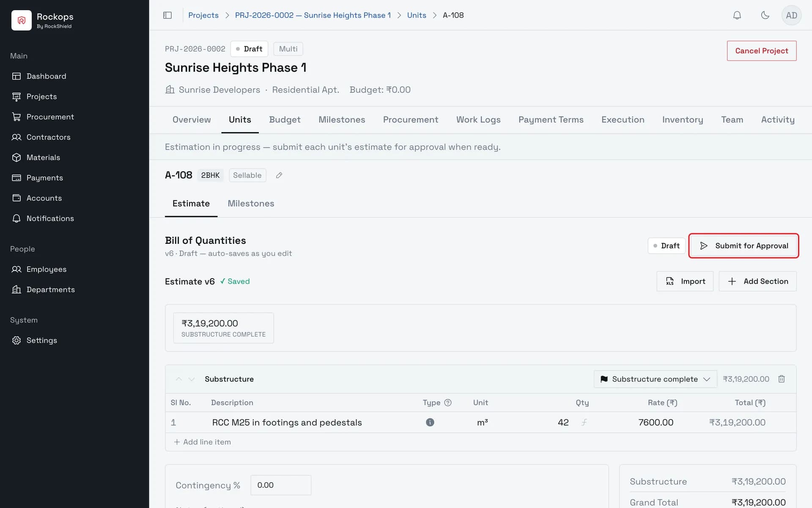Open the AD user avatar menu

[x=791, y=15]
